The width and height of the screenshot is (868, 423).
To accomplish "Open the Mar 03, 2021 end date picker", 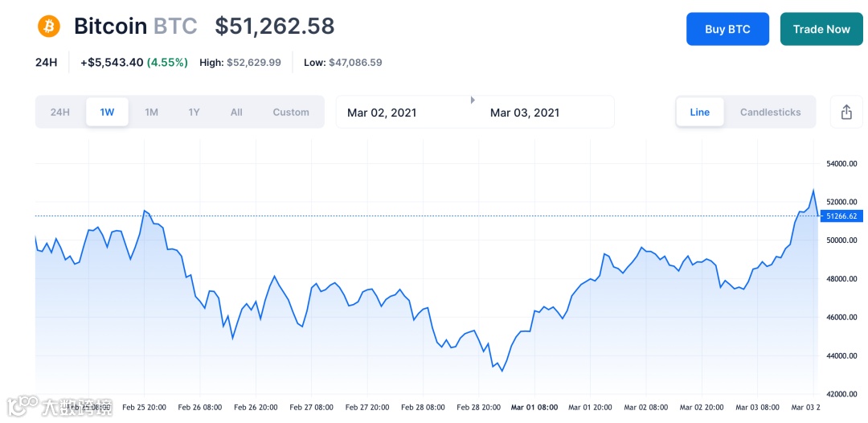I will click(525, 113).
